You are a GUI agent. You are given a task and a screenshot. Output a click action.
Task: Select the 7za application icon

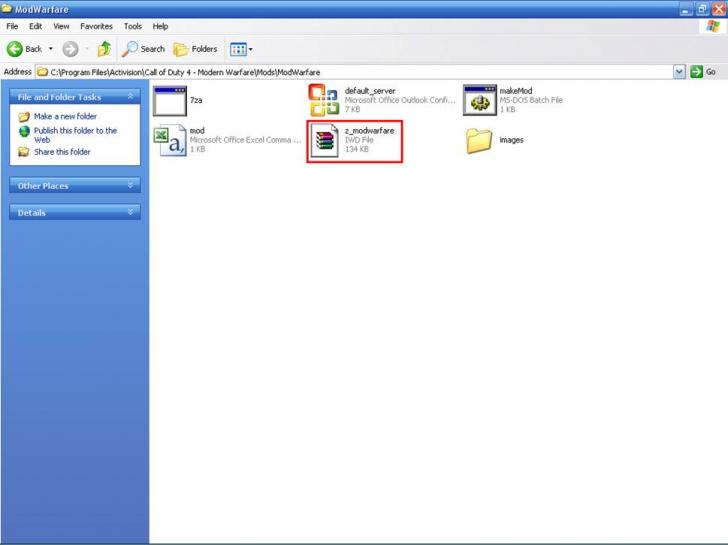pos(169,101)
